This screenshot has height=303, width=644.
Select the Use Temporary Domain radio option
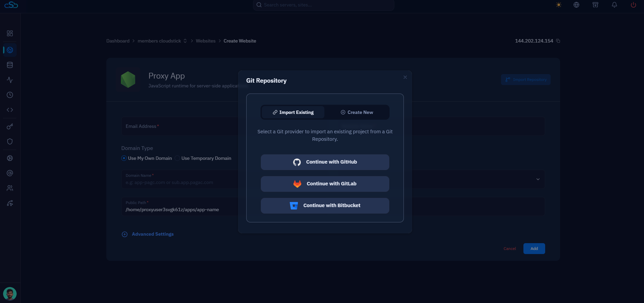[x=177, y=158]
